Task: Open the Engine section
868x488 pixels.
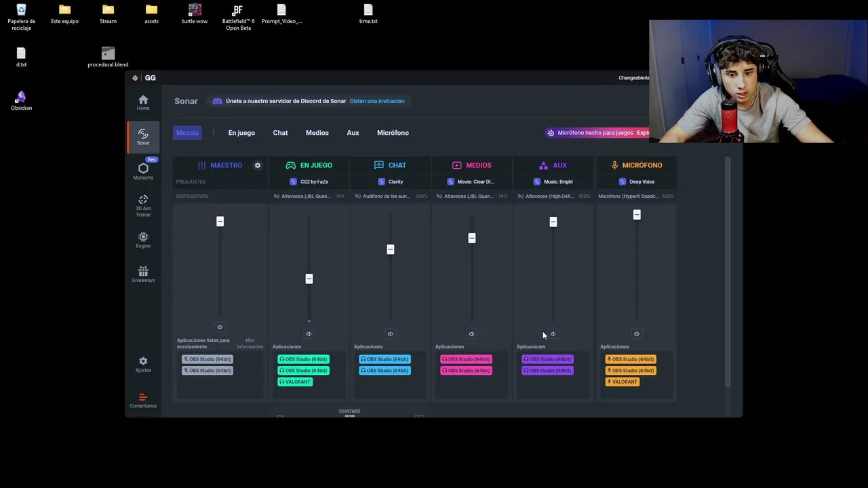Action: coord(143,240)
